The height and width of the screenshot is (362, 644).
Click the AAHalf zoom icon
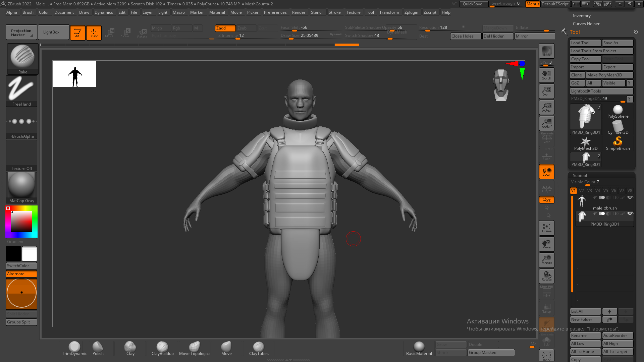[546, 123]
